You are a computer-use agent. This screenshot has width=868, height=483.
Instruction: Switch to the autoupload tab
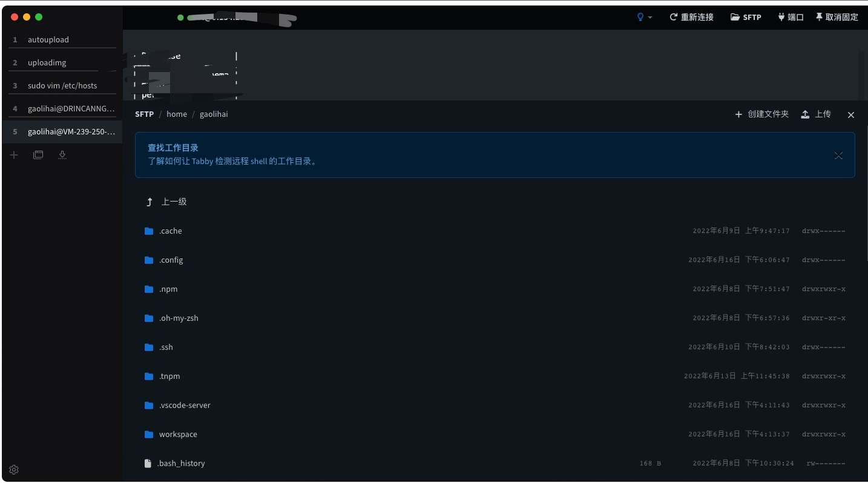click(x=48, y=39)
